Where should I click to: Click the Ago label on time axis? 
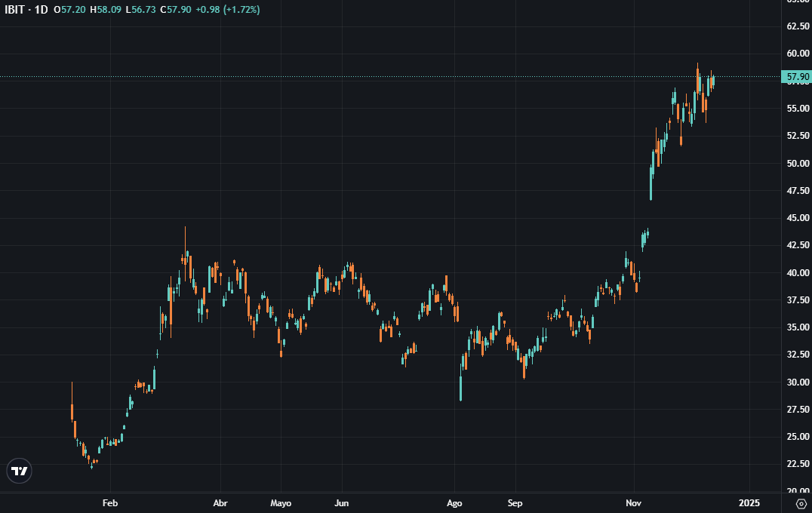tap(454, 502)
